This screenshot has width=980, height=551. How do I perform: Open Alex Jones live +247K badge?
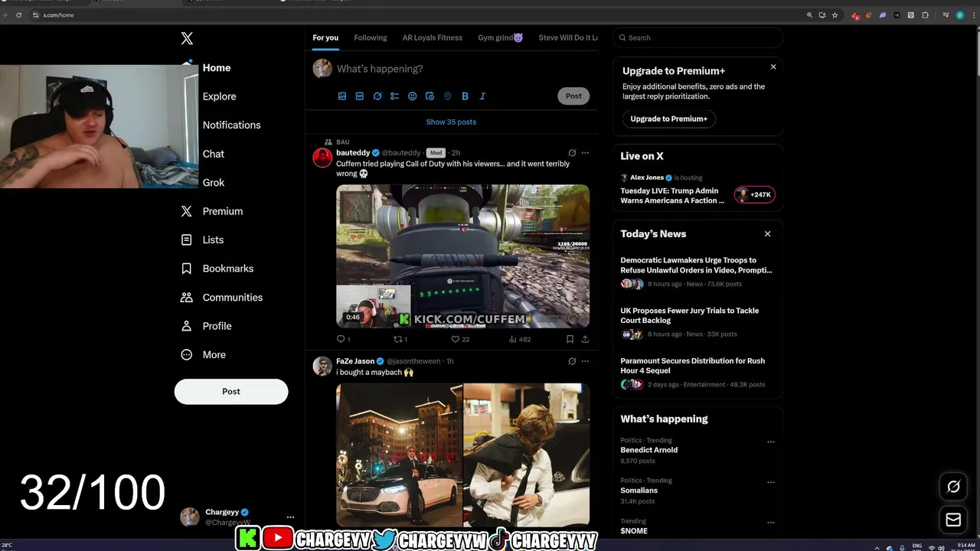[755, 194]
